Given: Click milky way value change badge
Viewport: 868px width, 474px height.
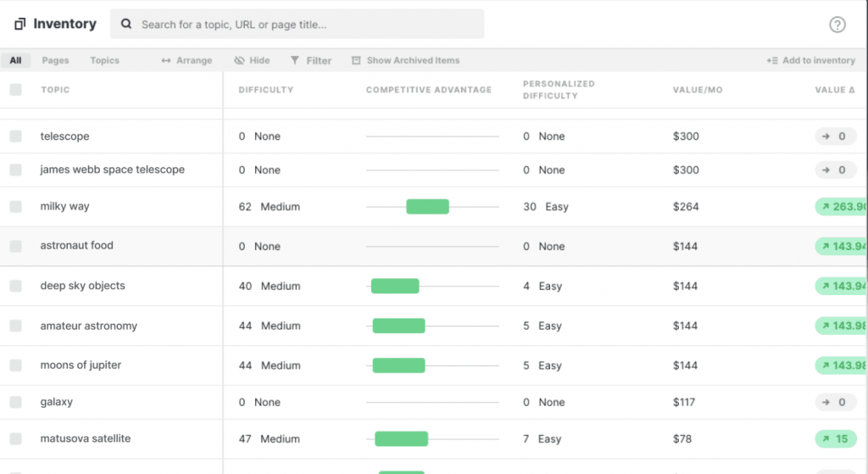Looking at the screenshot, I should click(x=841, y=207).
